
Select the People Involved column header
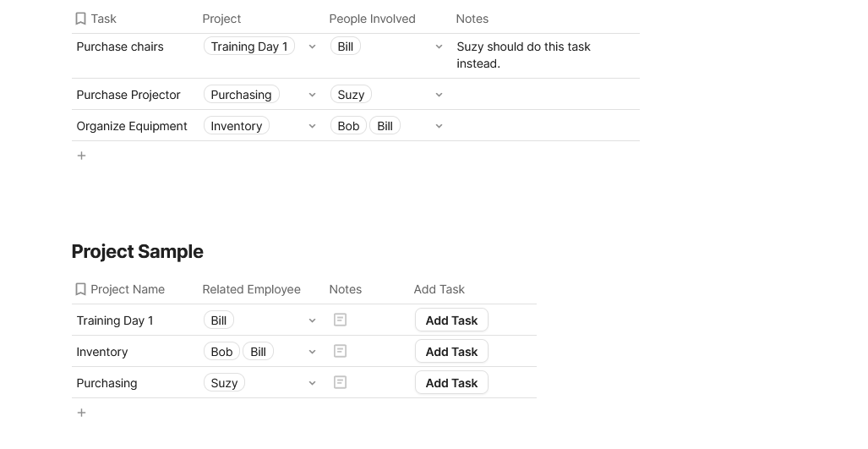pyautogui.click(x=372, y=19)
